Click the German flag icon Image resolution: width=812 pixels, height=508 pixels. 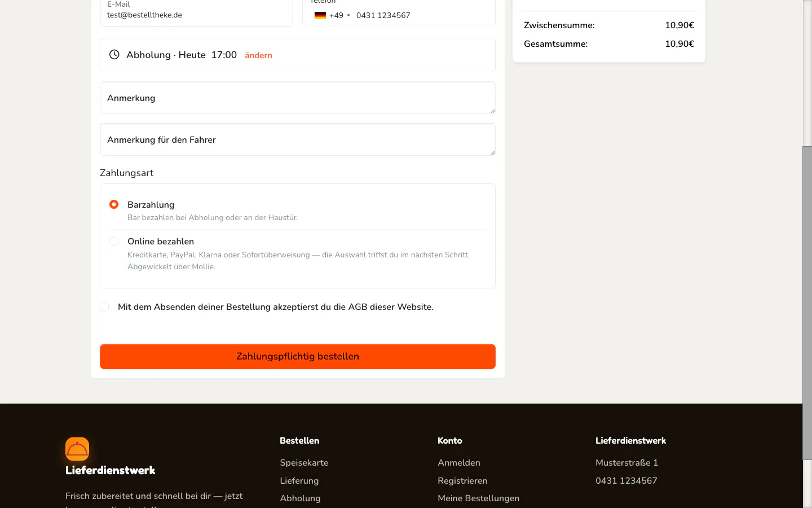pos(320,15)
